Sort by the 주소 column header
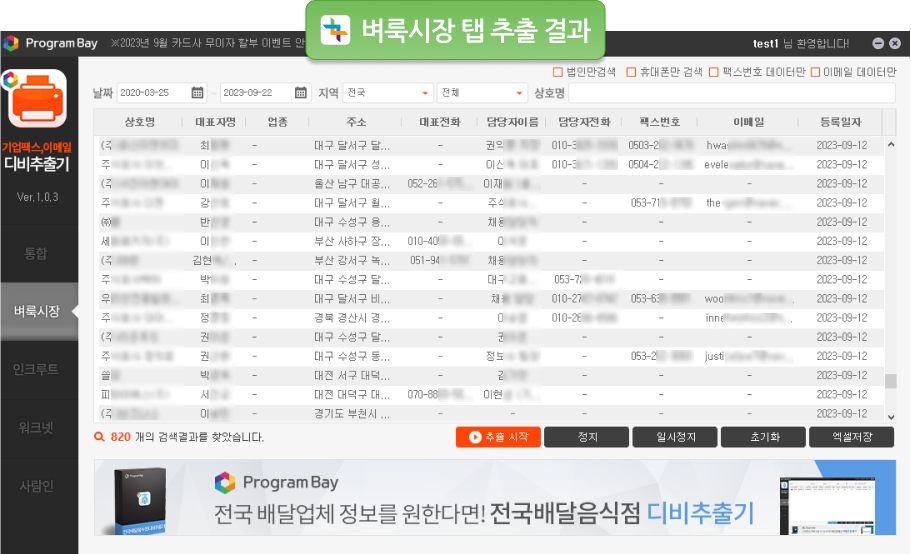This screenshot has height=554, width=911. point(356,122)
